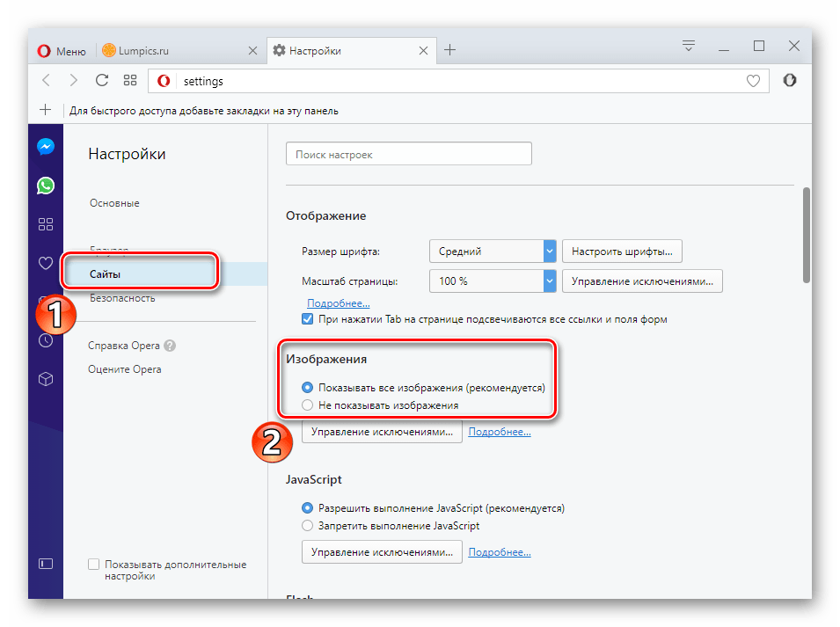Click the Поиск настроек search field
840x627 pixels.
tap(409, 154)
